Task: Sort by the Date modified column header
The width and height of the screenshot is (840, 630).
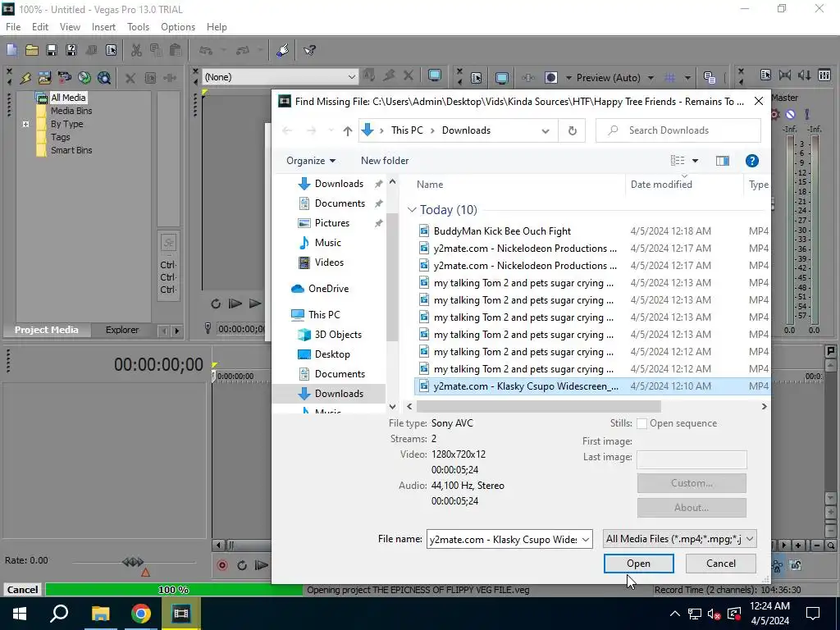Action: click(661, 185)
